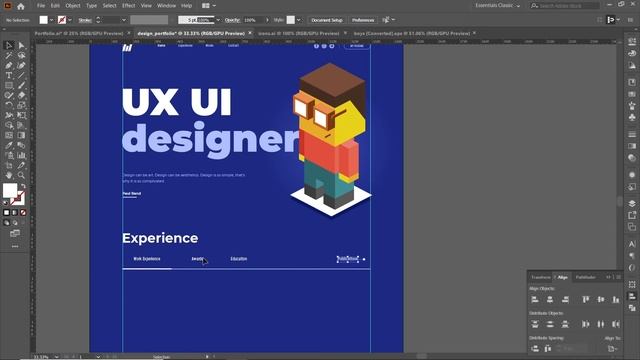Select the Rectangle tool
Viewport: 640px width, 360px height.
9,85
